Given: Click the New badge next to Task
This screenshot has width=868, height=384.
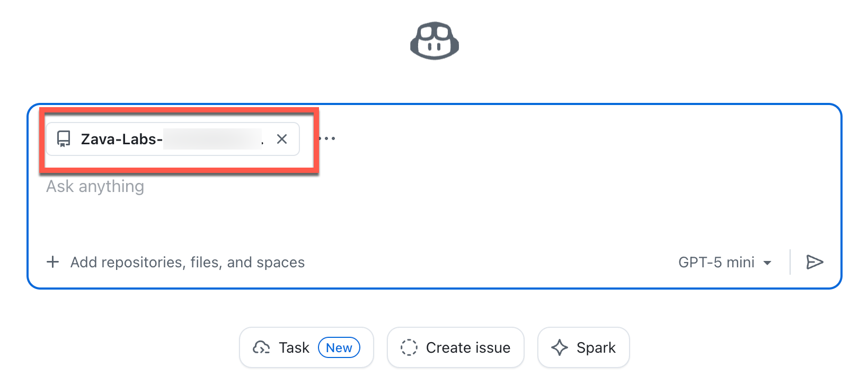Looking at the screenshot, I should (x=339, y=347).
